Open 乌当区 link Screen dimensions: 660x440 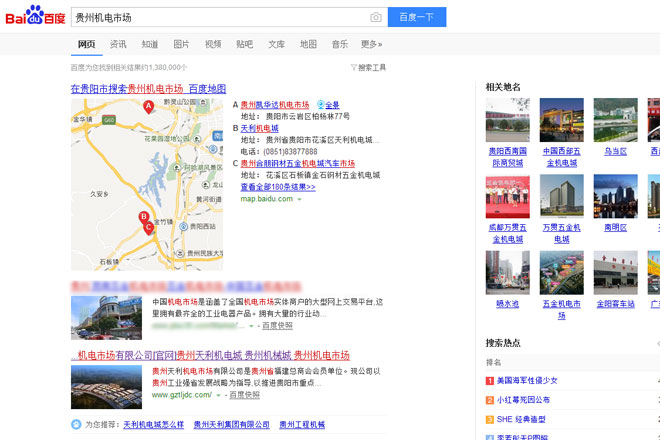pyautogui.click(x=615, y=151)
